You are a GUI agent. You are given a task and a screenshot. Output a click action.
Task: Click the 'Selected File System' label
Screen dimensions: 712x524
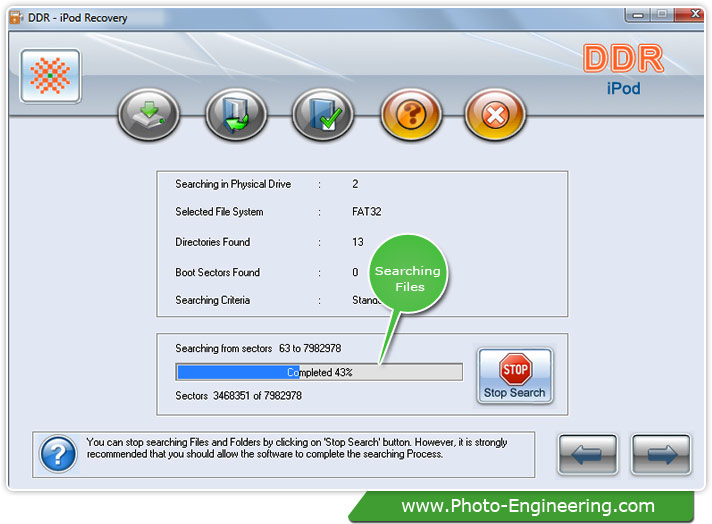click(x=219, y=212)
